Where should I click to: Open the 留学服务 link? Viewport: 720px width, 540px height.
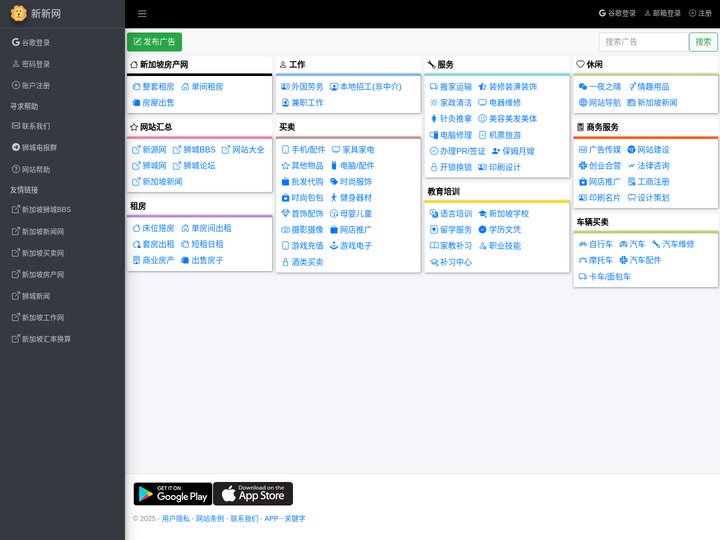tap(451, 230)
